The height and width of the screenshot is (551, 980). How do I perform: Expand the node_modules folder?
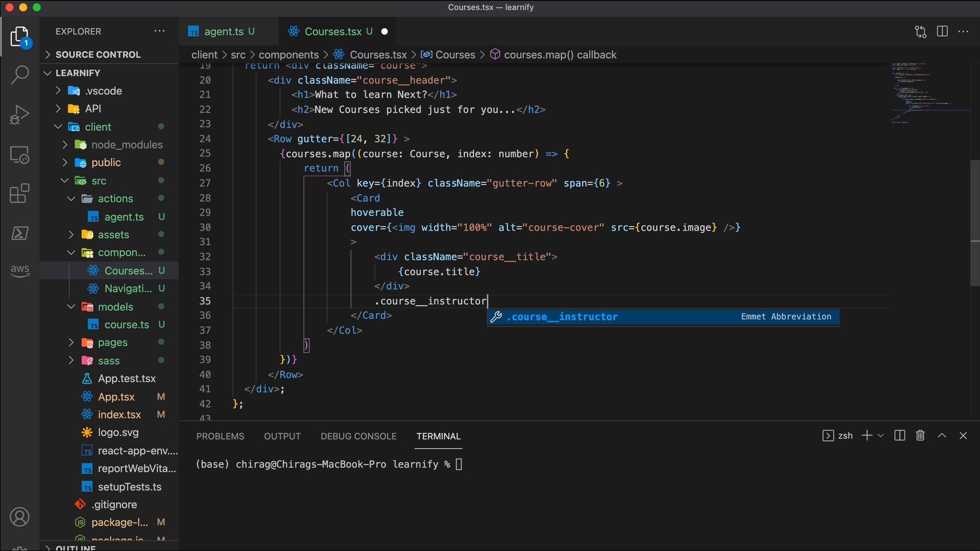pyautogui.click(x=109, y=145)
